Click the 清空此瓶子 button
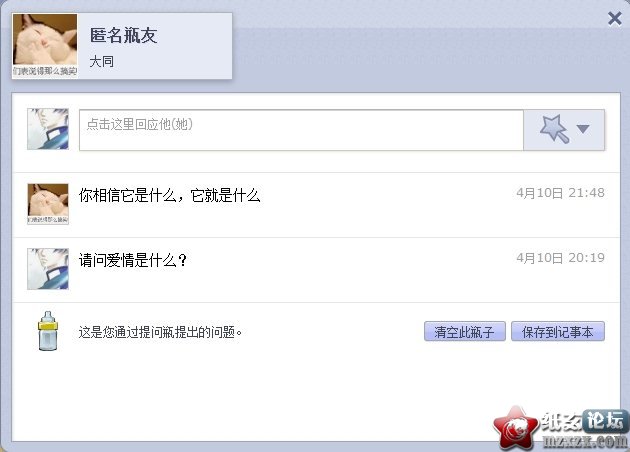Image resolution: width=630 pixels, height=452 pixels. (465, 331)
